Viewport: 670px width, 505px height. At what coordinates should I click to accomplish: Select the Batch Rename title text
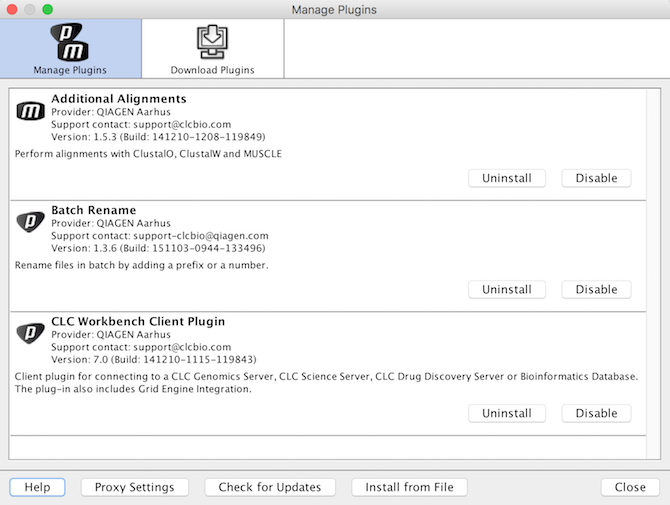[x=94, y=210]
